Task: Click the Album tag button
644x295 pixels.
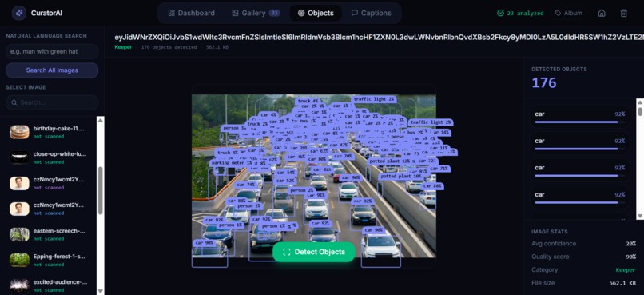Action: click(x=569, y=13)
